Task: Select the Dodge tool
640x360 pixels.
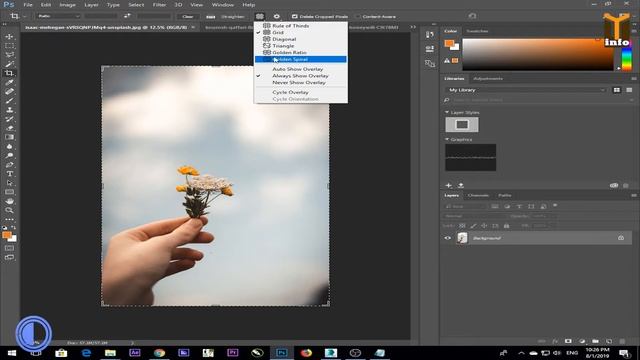Action: pyautogui.click(x=9, y=156)
